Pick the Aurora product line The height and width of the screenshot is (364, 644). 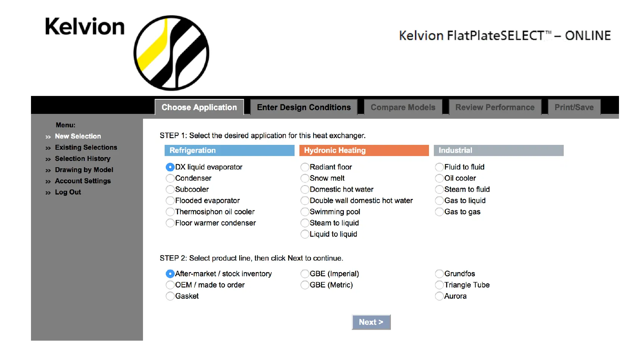(439, 296)
